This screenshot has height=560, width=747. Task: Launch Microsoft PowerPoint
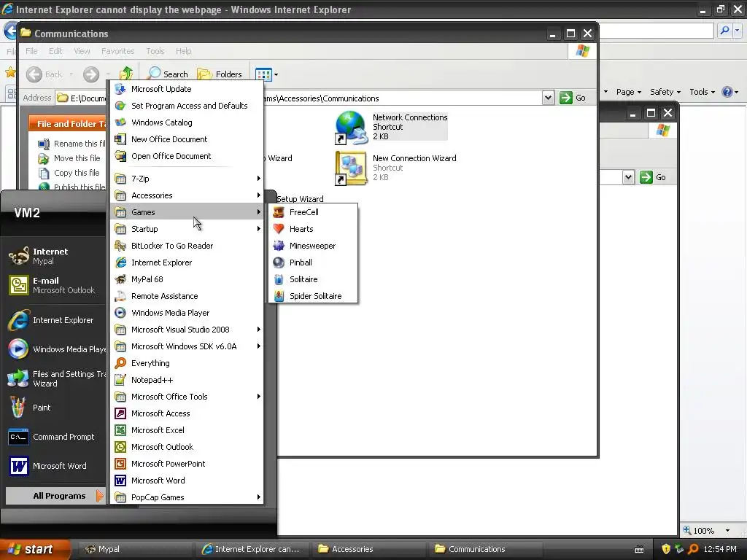point(187,463)
